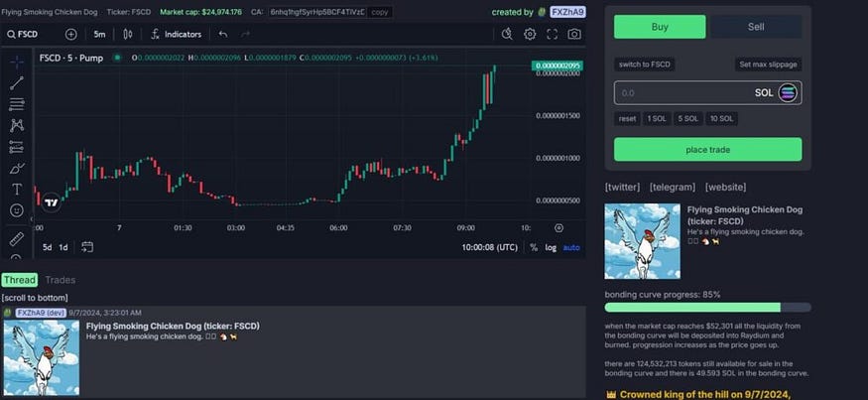The height and width of the screenshot is (400, 868).
Task: Click the TradingView logo on the chart
Action: click(x=51, y=202)
